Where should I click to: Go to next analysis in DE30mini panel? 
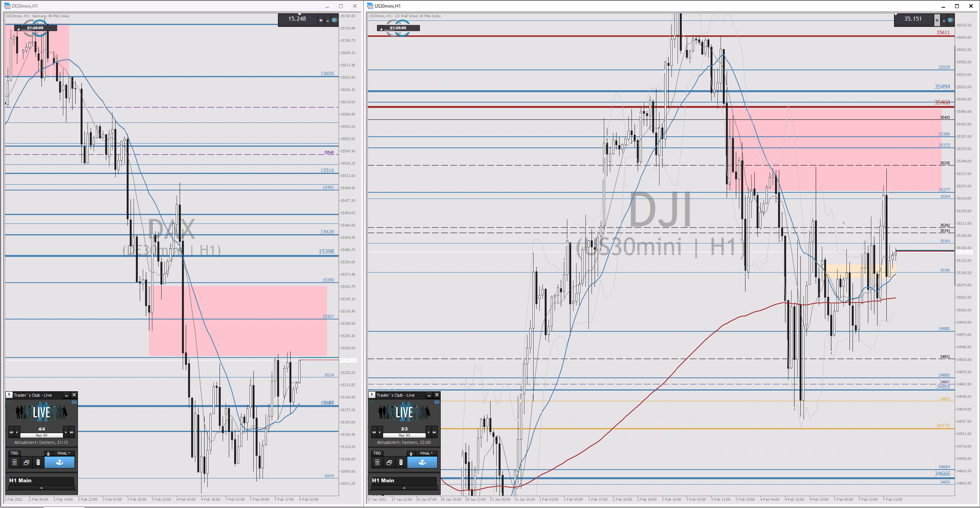66,432
